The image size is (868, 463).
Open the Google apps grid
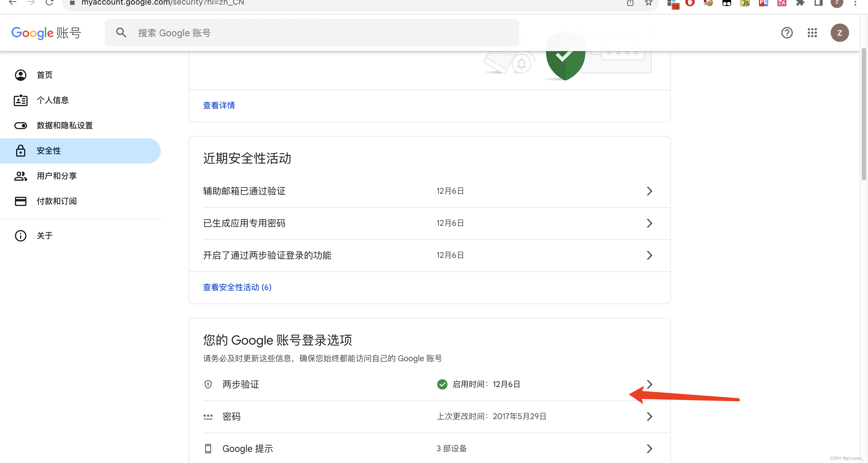coord(812,33)
